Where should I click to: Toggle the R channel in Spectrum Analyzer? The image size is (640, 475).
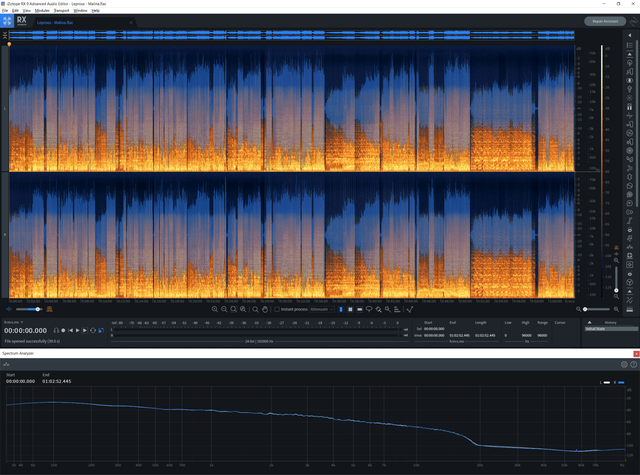point(619,382)
